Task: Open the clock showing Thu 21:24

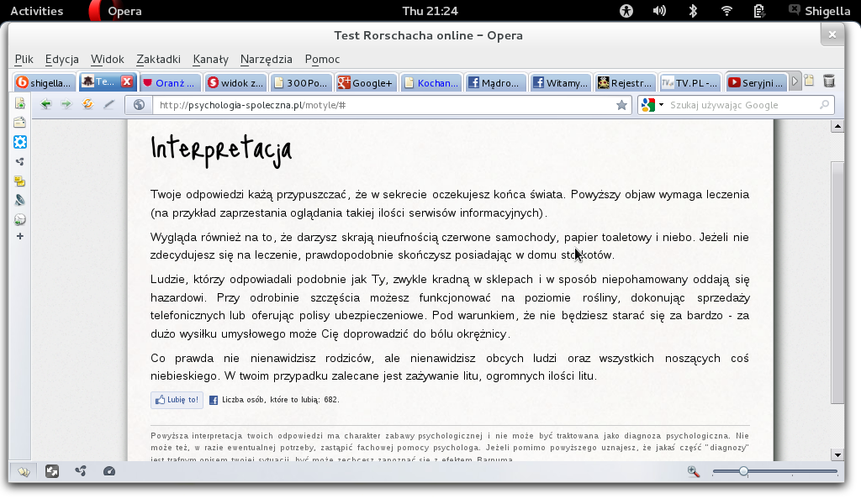Action: 430,11
